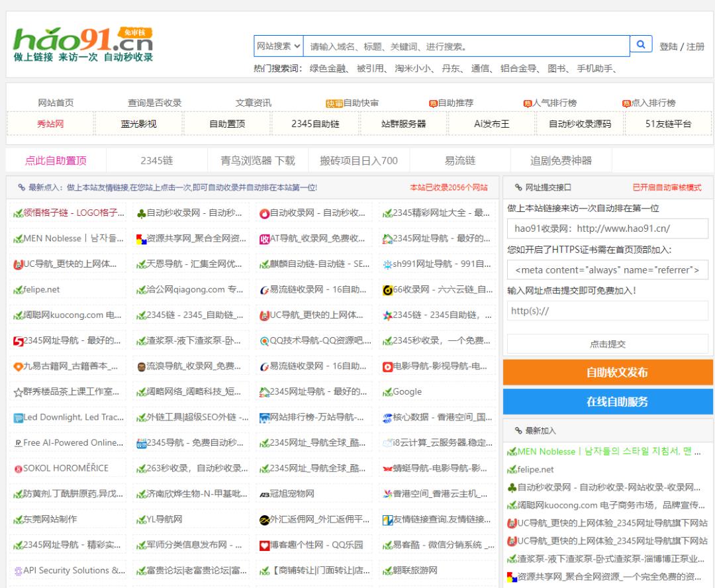Click the magnifier search icon button
Screen dimensions: 715x588
[640, 45]
